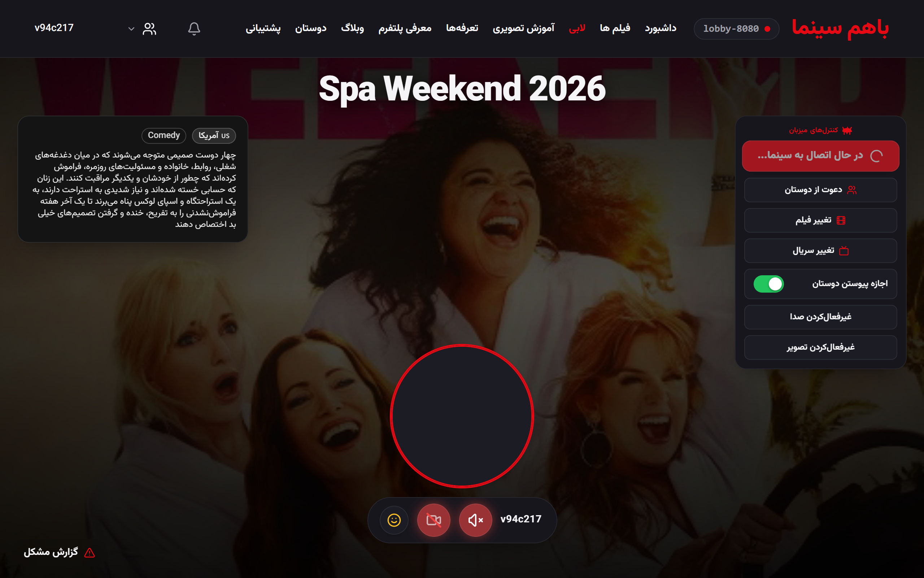Click غیرفعال‌کردن صدا button
Image resolution: width=924 pixels, height=578 pixels.
coord(820,317)
